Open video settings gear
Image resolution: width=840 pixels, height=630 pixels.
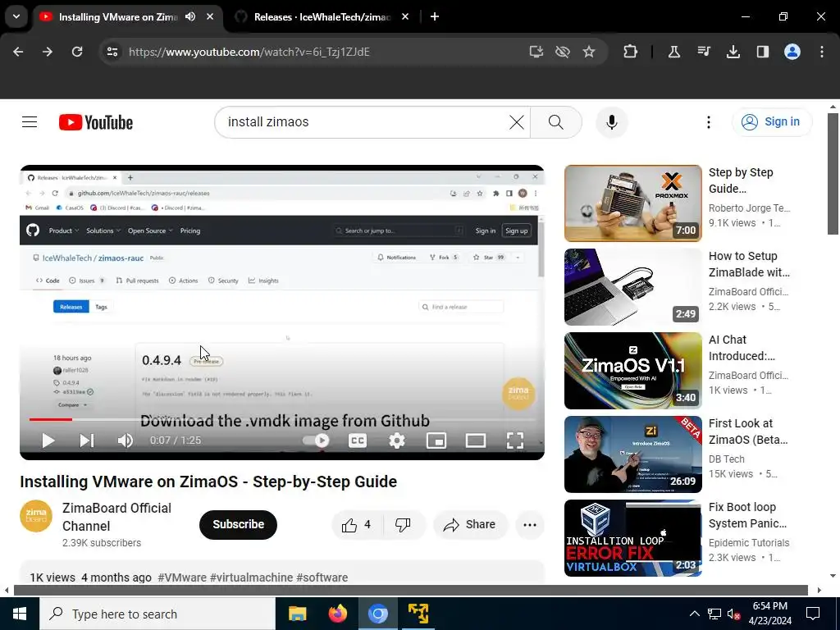coord(397,441)
